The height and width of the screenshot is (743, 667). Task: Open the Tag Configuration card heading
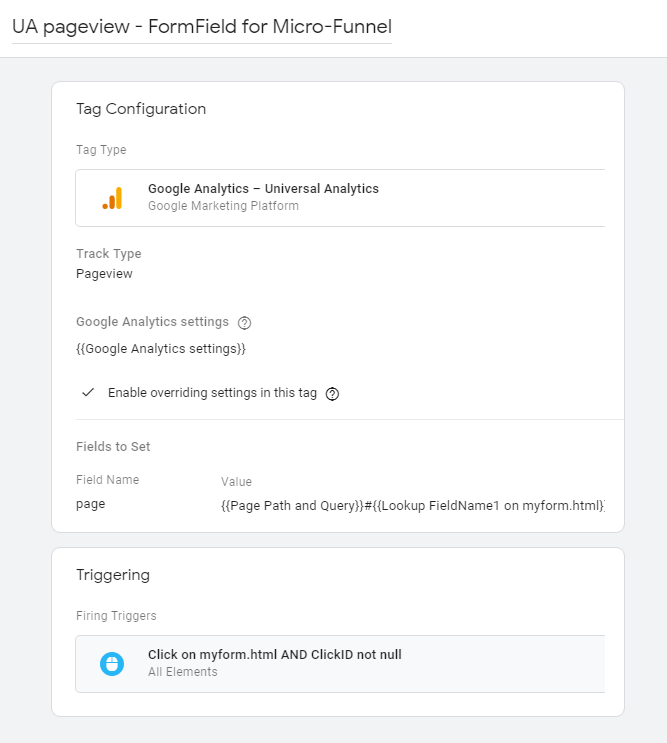(x=141, y=109)
